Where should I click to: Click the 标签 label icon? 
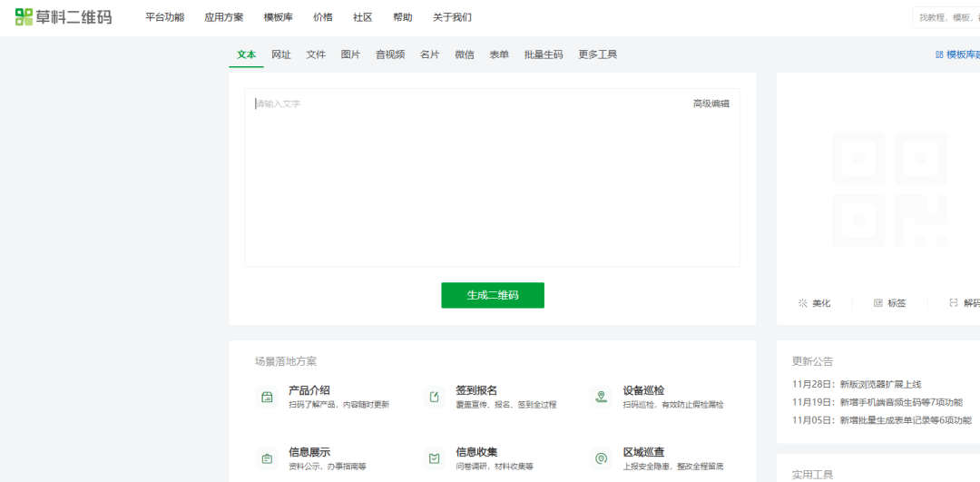click(878, 303)
